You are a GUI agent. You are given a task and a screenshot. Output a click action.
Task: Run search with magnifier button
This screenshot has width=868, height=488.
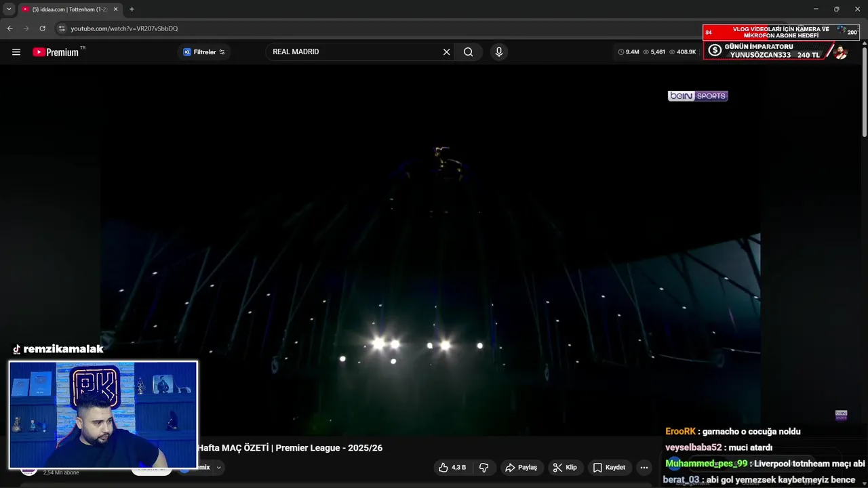point(469,52)
